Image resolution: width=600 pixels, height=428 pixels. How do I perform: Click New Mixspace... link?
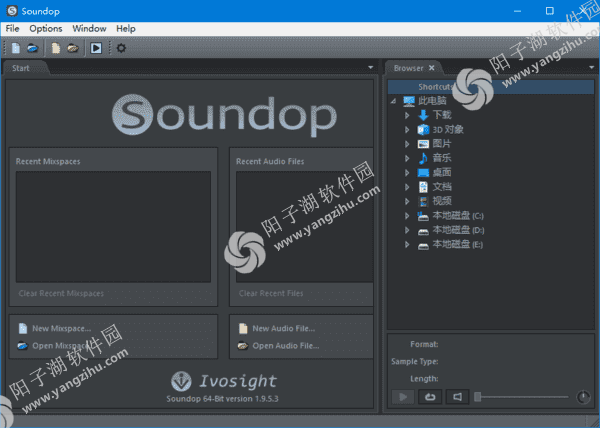pos(62,329)
